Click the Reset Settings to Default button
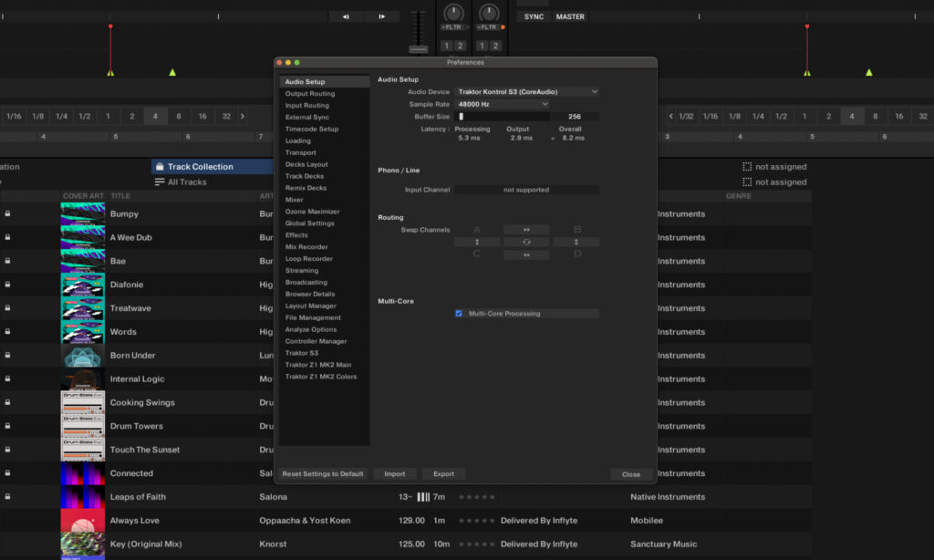934x560 pixels. pos(323,474)
